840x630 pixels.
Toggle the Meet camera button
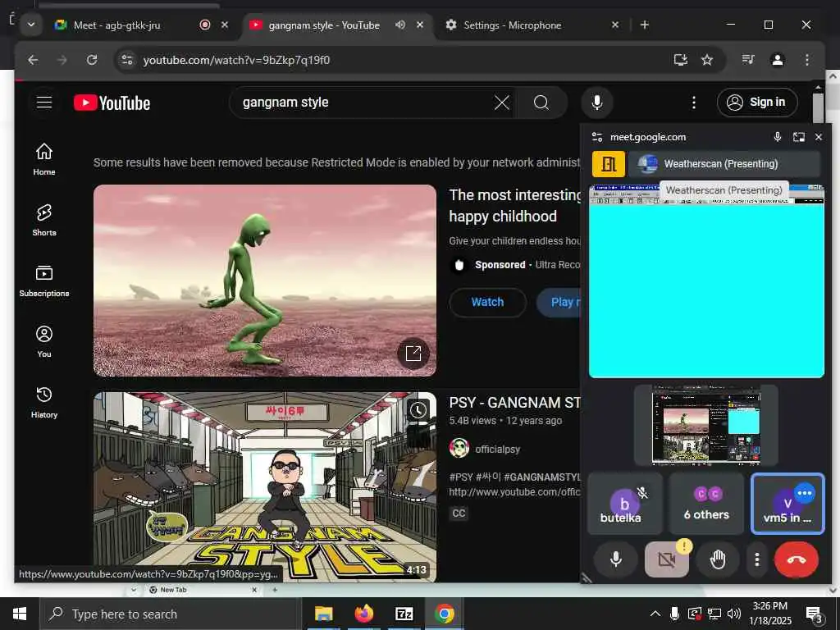pos(666,559)
